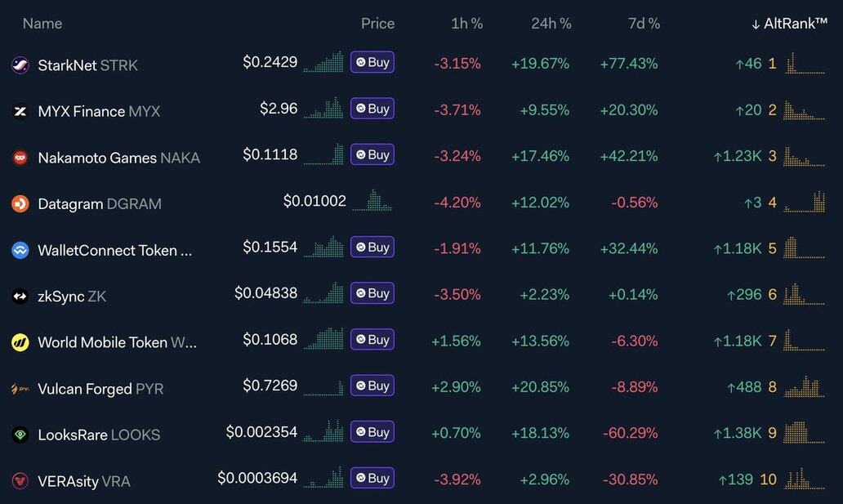The image size is (843, 504).
Task: Open the Vulcan Forged PYR name link
Action: [100, 389]
